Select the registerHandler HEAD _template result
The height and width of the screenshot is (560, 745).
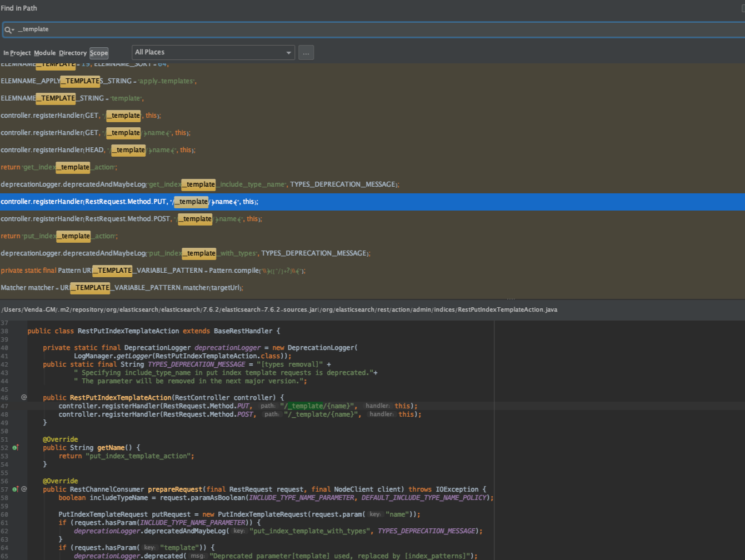[x=98, y=150]
